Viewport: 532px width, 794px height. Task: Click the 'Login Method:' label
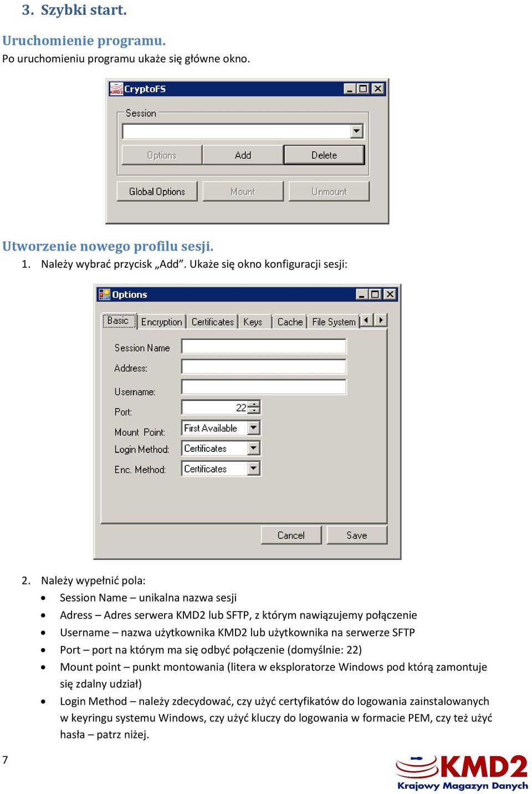tap(141, 449)
